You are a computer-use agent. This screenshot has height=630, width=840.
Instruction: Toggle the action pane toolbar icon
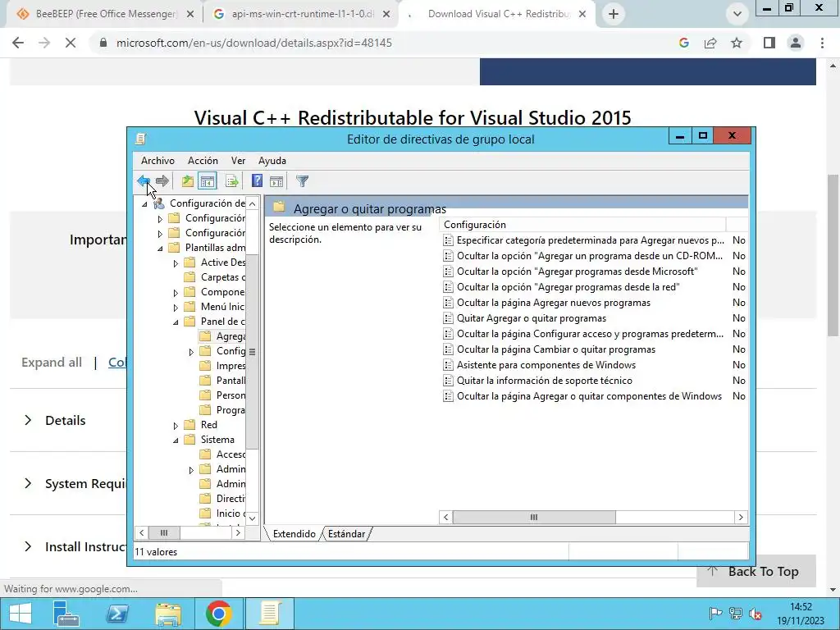276,181
